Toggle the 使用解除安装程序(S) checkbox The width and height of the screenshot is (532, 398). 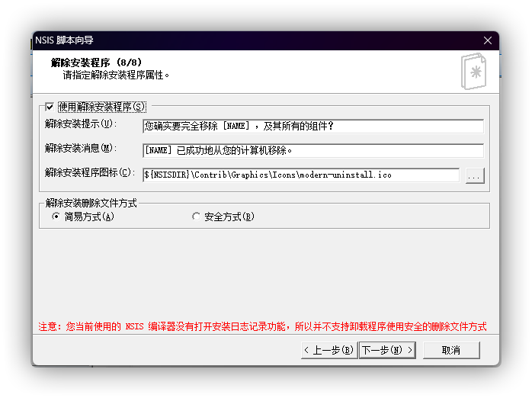pyautogui.click(x=50, y=107)
